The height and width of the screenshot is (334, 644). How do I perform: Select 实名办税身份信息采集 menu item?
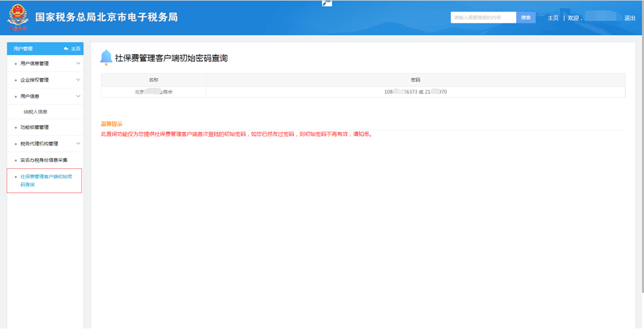(x=44, y=160)
